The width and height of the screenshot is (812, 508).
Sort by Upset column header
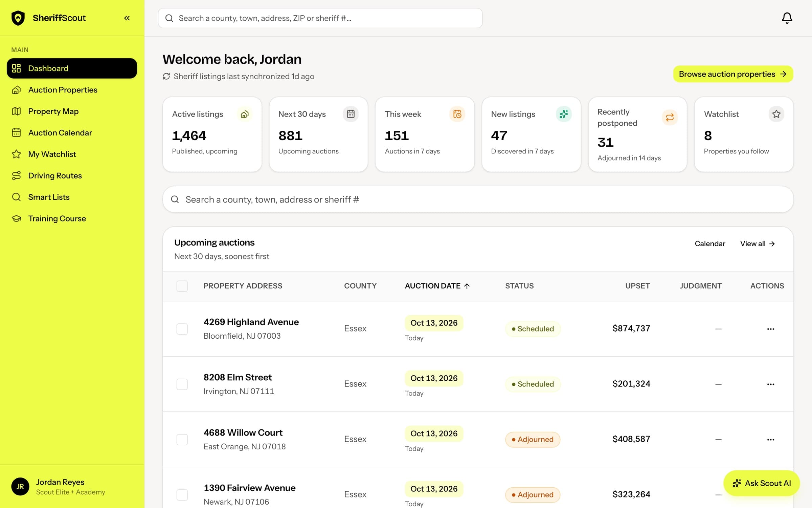[x=637, y=286]
